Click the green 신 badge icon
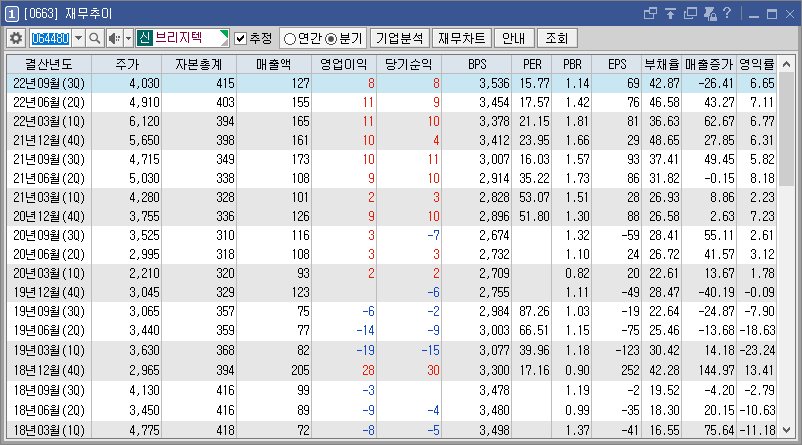Viewport: 802px width, 445px height. [145, 38]
